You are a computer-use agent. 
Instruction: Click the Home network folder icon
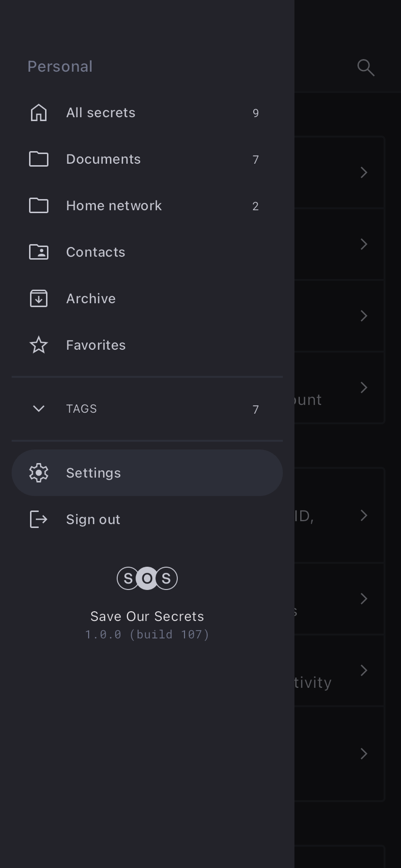coord(39,206)
